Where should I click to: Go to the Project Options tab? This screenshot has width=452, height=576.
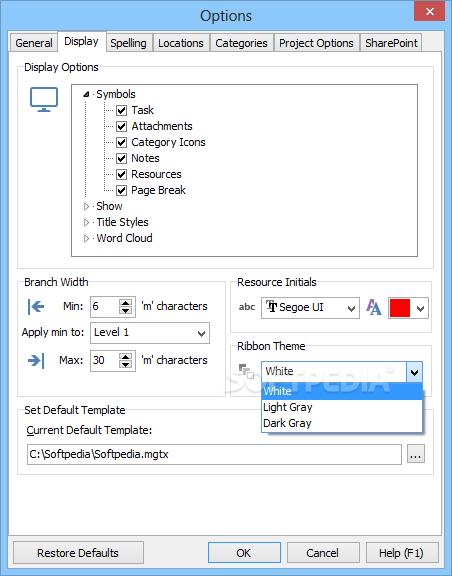316,43
